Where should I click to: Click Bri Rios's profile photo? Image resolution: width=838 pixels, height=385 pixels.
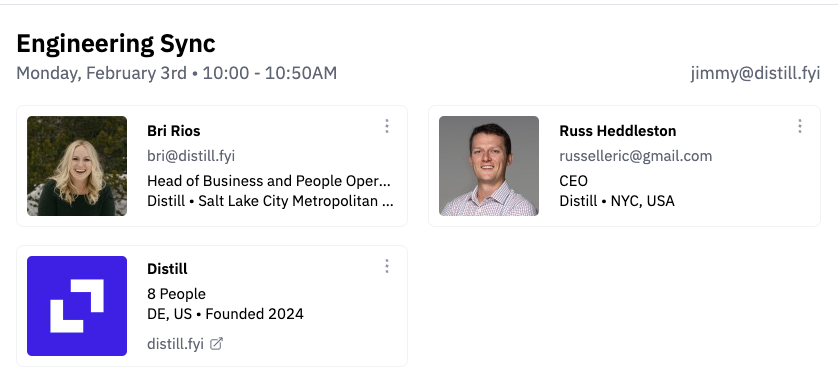[77, 166]
